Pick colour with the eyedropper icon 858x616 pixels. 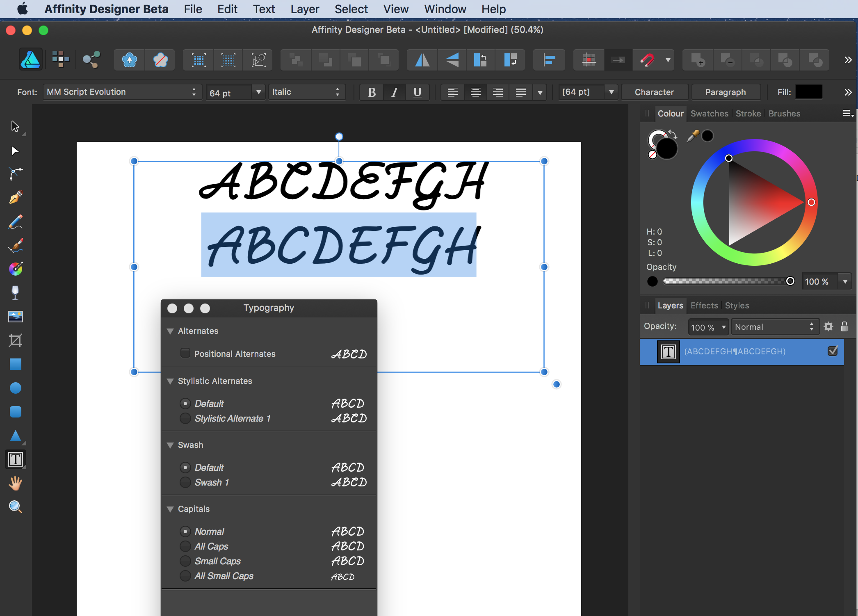click(693, 136)
